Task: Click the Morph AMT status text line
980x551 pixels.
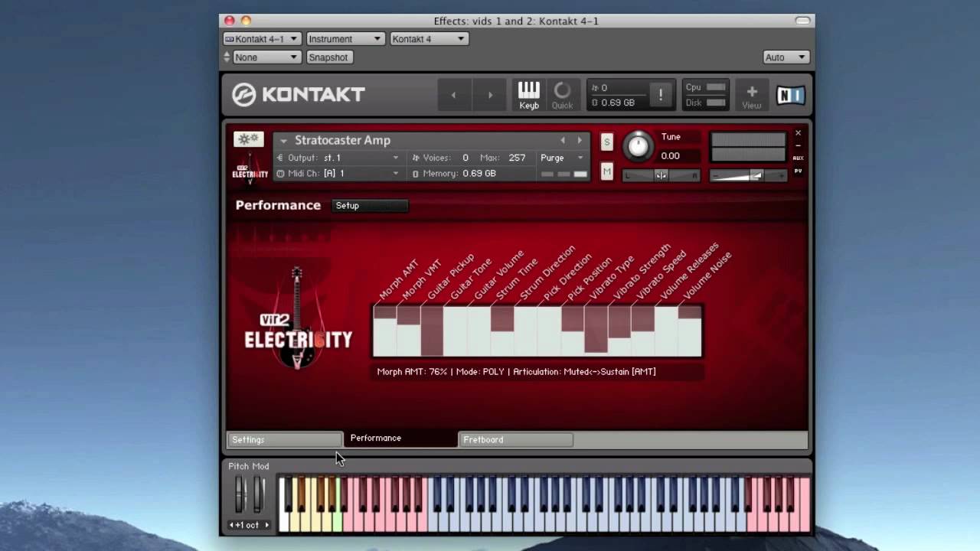Action: tap(516, 372)
